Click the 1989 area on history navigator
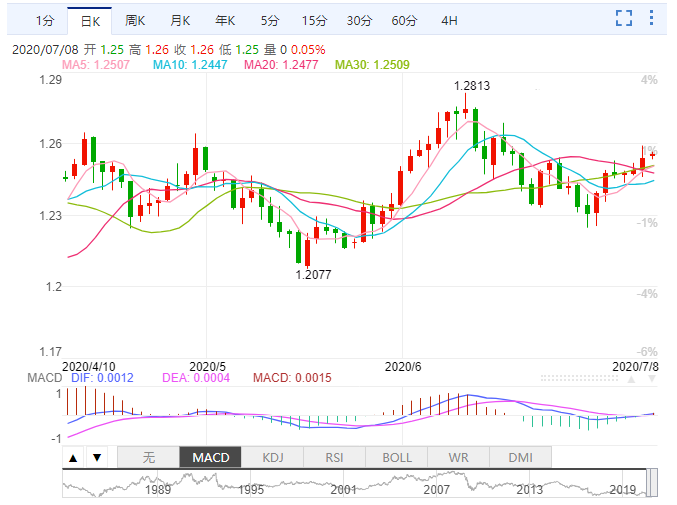 click(x=158, y=490)
